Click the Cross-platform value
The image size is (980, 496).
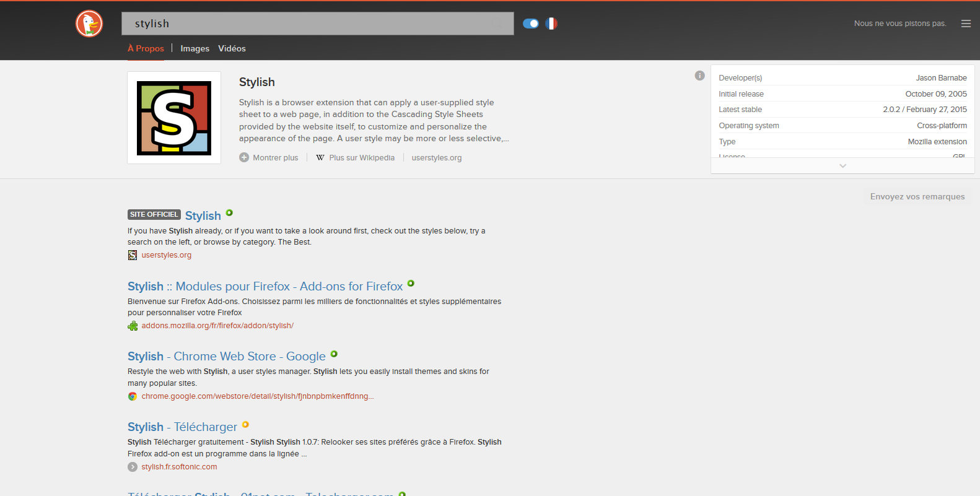coord(942,126)
